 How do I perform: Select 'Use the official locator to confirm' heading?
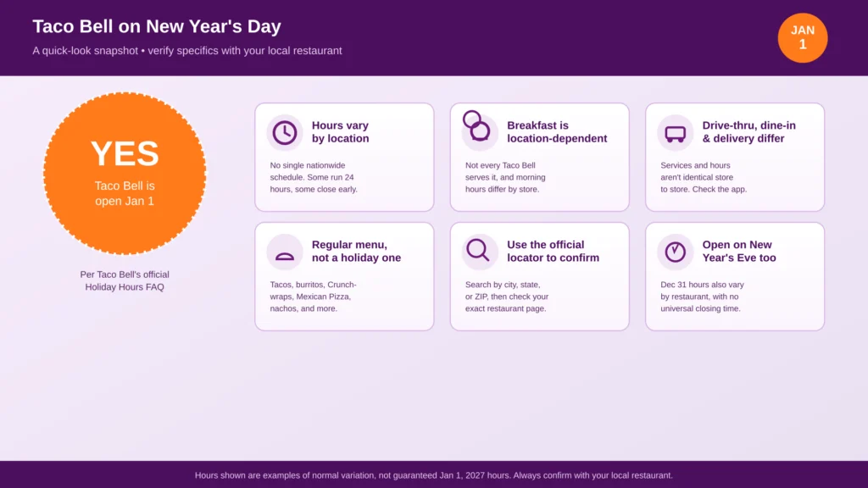[x=553, y=251]
